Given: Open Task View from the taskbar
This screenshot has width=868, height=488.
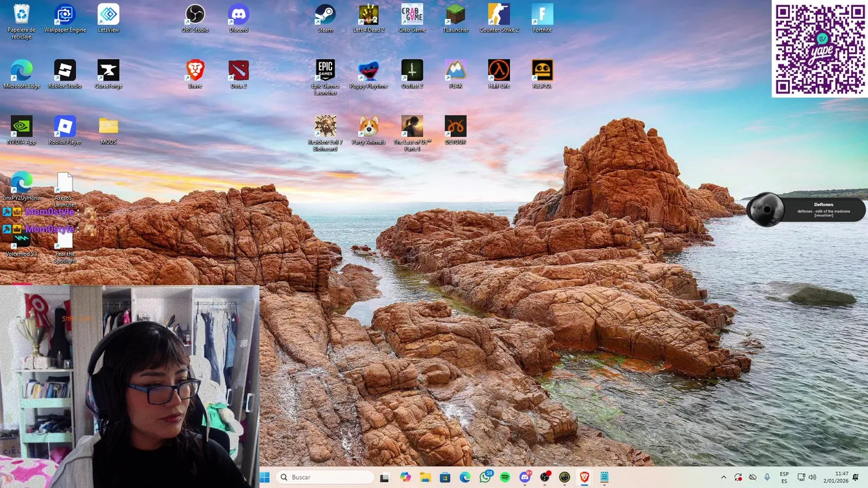Looking at the screenshot, I should coord(384,477).
